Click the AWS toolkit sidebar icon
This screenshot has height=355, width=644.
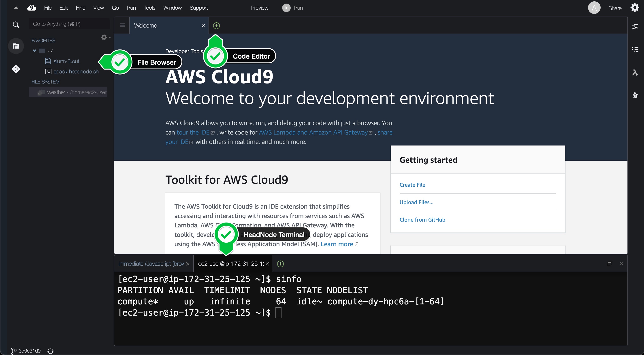(636, 70)
